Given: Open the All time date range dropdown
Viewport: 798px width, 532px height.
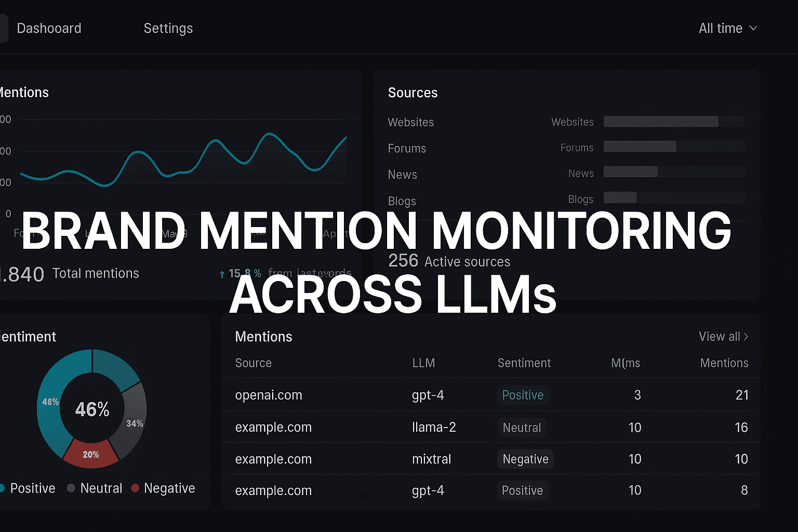Looking at the screenshot, I should point(726,29).
